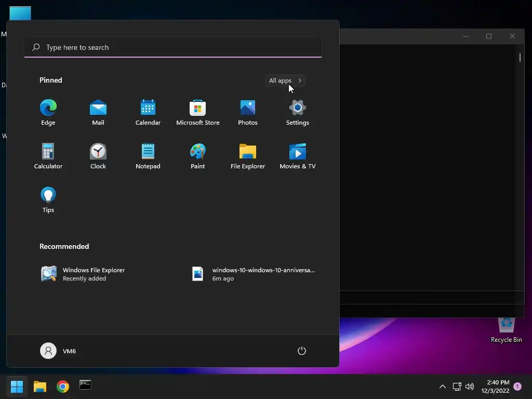Expand the All apps list
Viewport: 532px width, 399px height.
tap(285, 81)
